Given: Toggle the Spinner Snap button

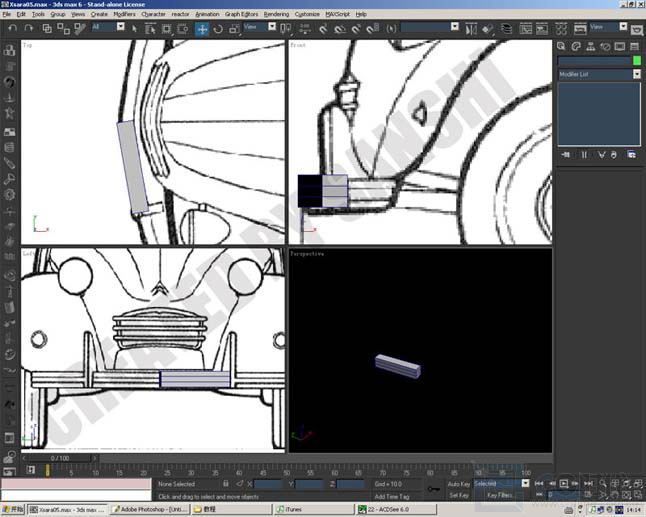Looking at the screenshot, I should pyautogui.click(x=372, y=29).
